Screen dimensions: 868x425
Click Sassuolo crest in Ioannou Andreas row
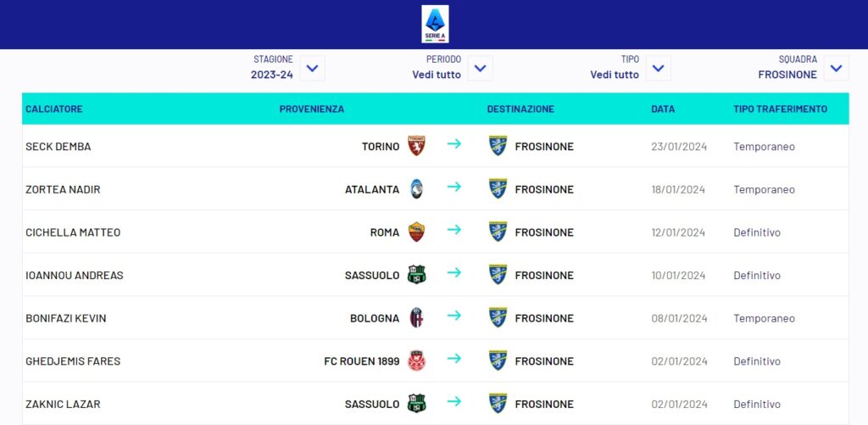coord(416,275)
